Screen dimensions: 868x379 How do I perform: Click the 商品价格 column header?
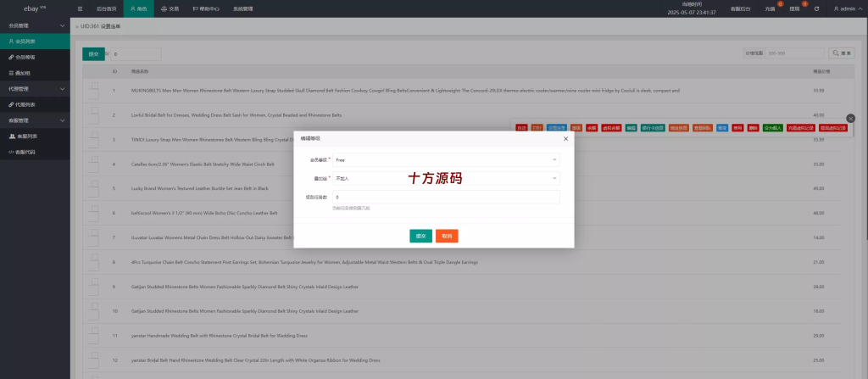821,71
